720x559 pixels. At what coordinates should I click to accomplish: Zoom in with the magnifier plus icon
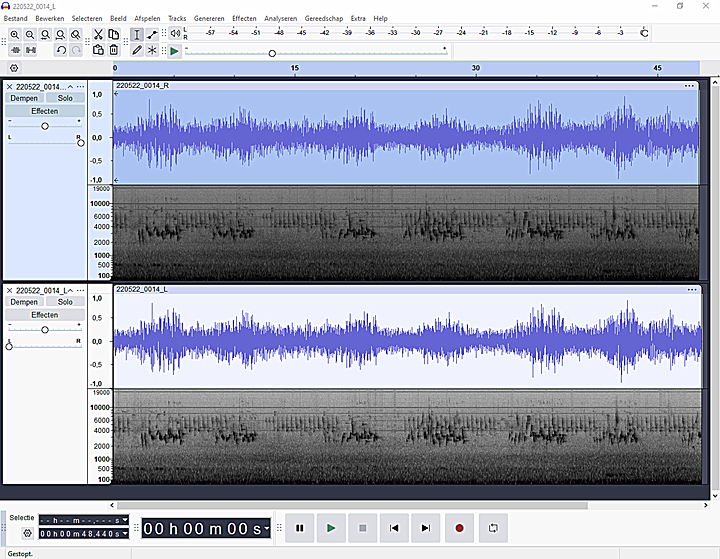(15, 34)
